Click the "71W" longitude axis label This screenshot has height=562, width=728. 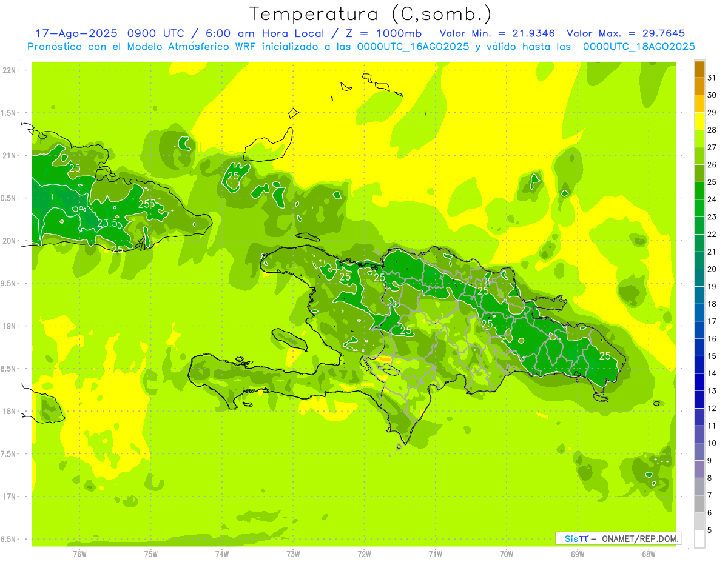[x=435, y=554]
